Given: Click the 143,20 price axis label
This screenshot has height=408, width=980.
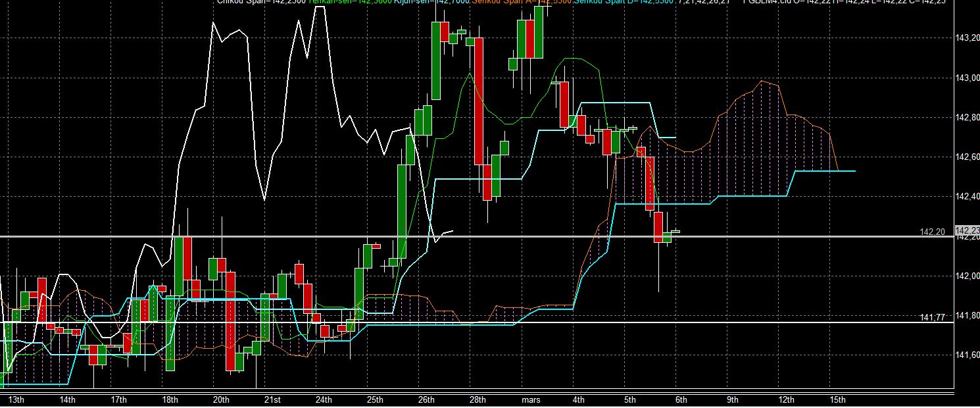Looking at the screenshot, I should click(x=967, y=39).
